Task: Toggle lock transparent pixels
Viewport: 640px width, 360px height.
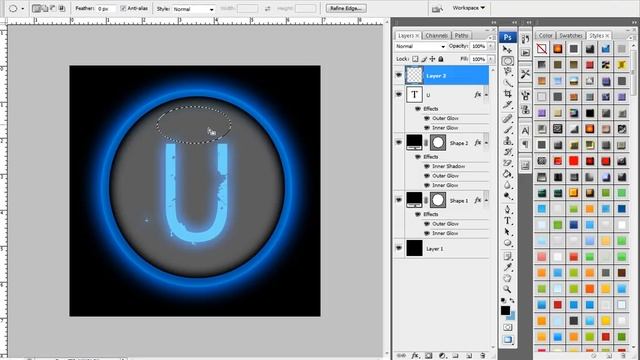Action: [x=415, y=59]
